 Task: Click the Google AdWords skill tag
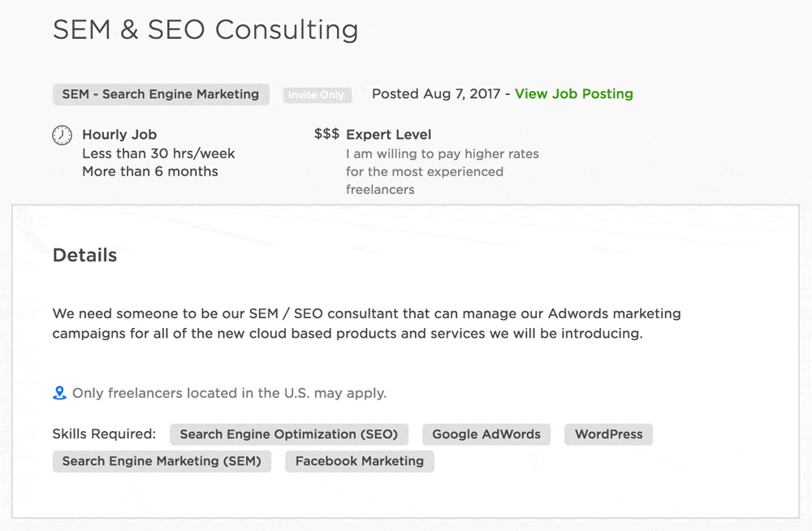486,434
